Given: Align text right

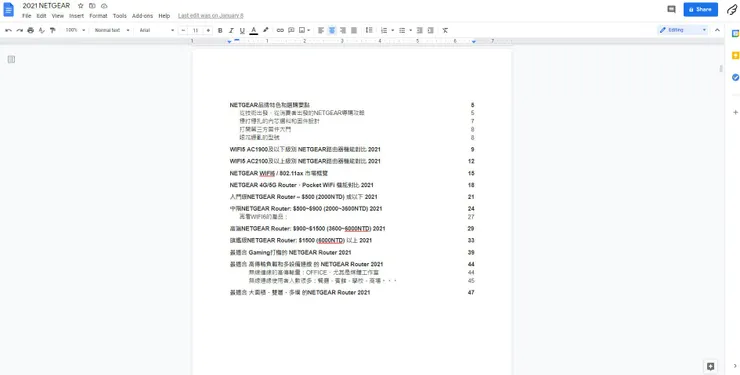Looking at the screenshot, I should pyautogui.click(x=343, y=30).
